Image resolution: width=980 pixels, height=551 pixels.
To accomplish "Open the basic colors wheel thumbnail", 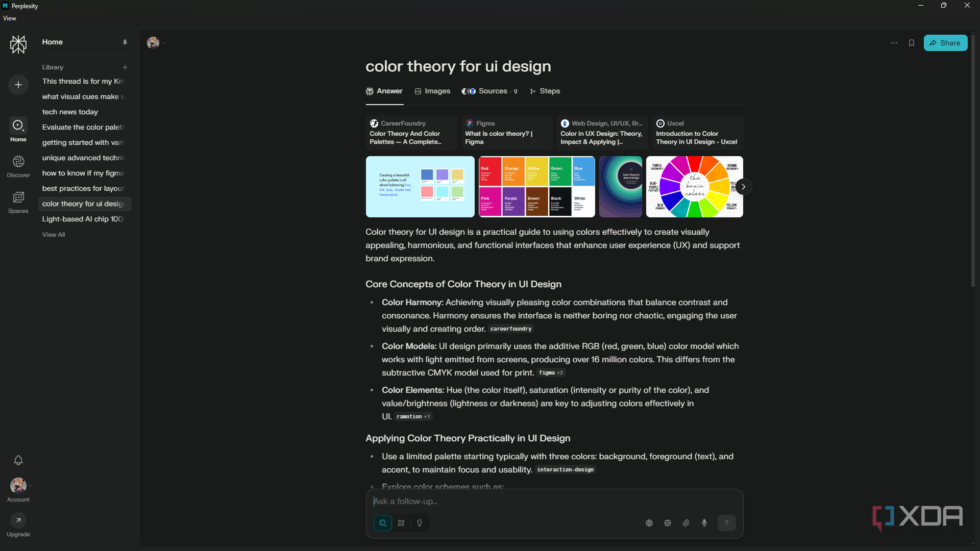I will 694,187.
